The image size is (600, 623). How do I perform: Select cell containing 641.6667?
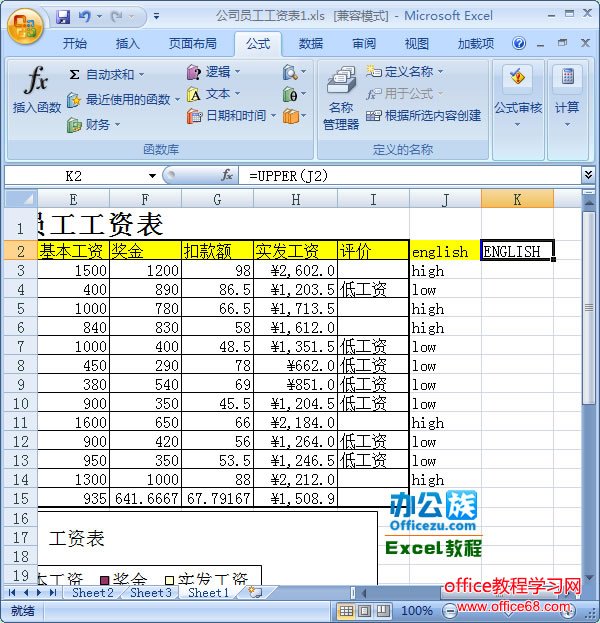pos(145,498)
